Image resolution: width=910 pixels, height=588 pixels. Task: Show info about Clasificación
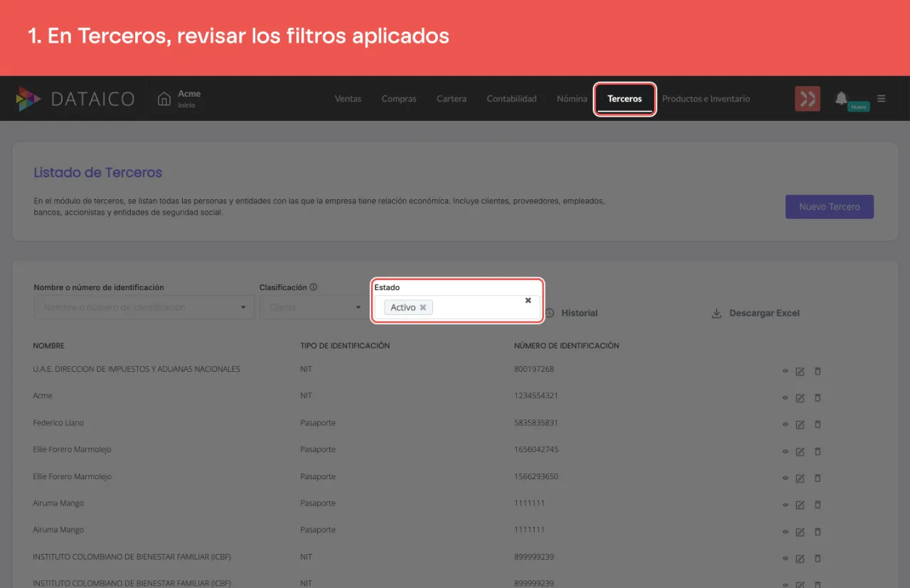pyautogui.click(x=314, y=287)
